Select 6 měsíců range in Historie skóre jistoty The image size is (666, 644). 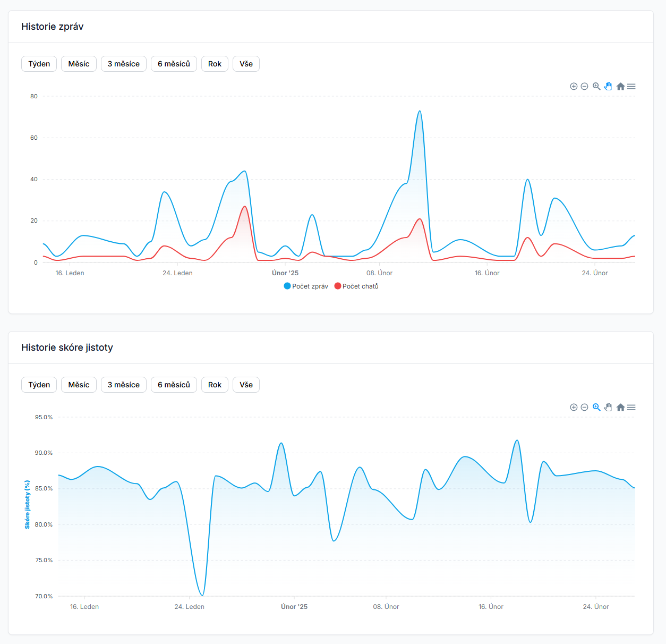[174, 385]
